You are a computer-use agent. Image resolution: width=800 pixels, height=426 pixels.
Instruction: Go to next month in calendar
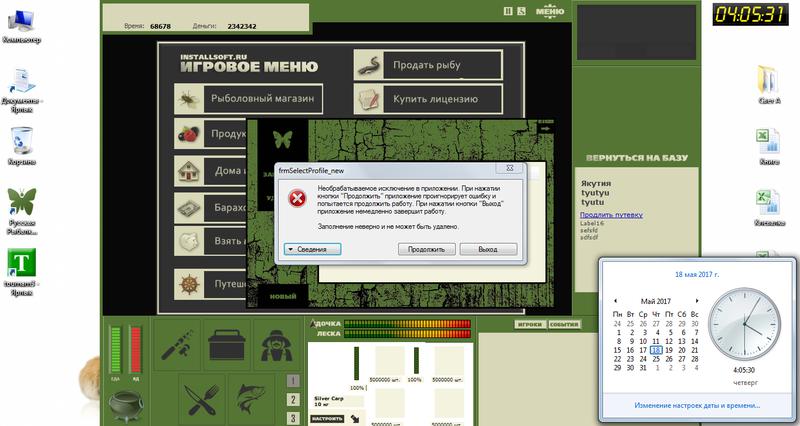pos(696,301)
